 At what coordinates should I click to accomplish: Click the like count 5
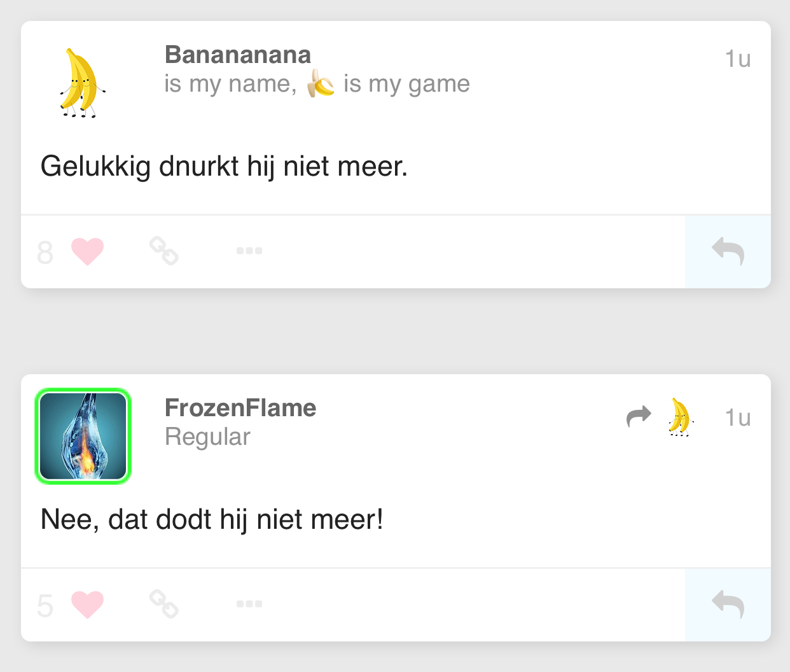[x=45, y=606]
